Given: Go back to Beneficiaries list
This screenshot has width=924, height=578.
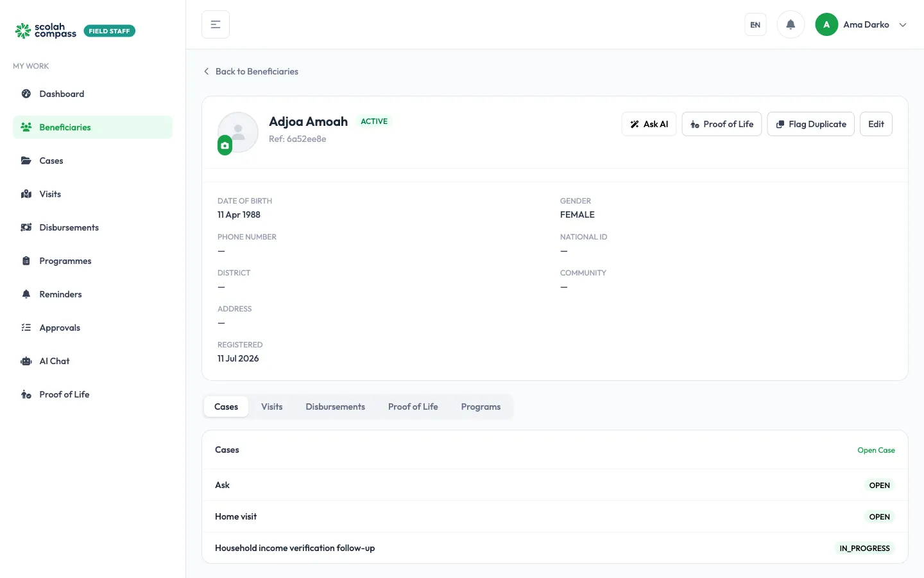Looking at the screenshot, I should point(251,71).
